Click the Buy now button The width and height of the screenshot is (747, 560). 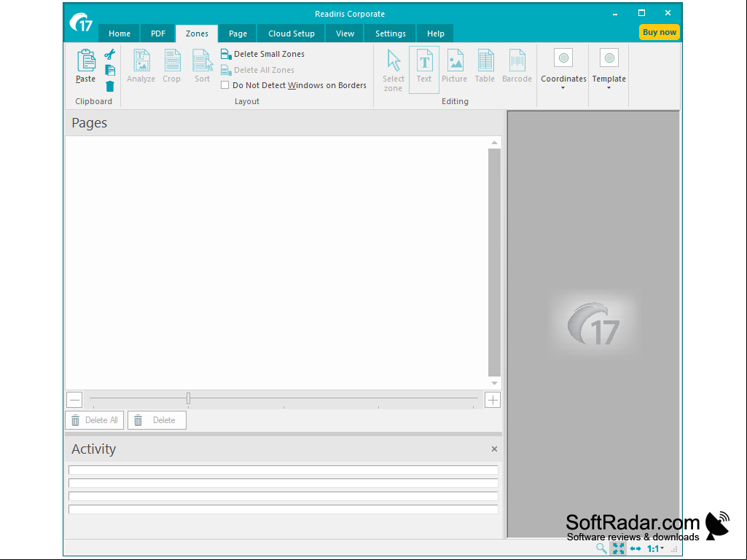(x=660, y=32)
